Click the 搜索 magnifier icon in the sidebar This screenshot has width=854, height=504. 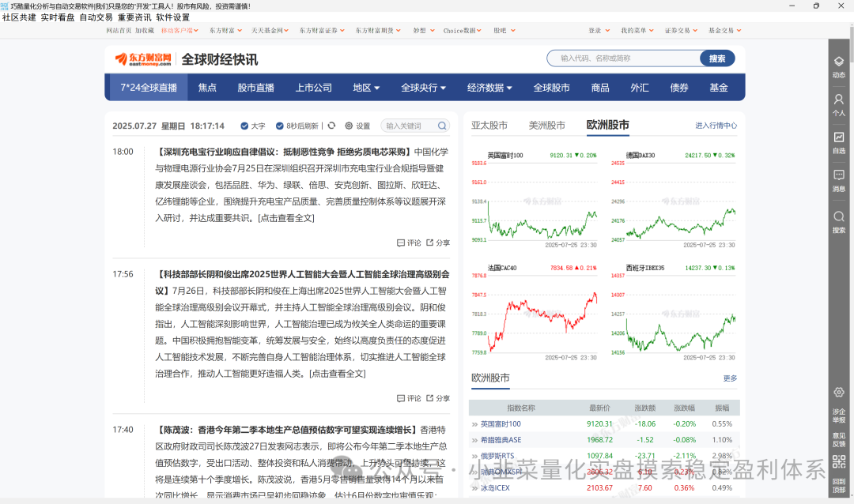[x=839, y=216]
